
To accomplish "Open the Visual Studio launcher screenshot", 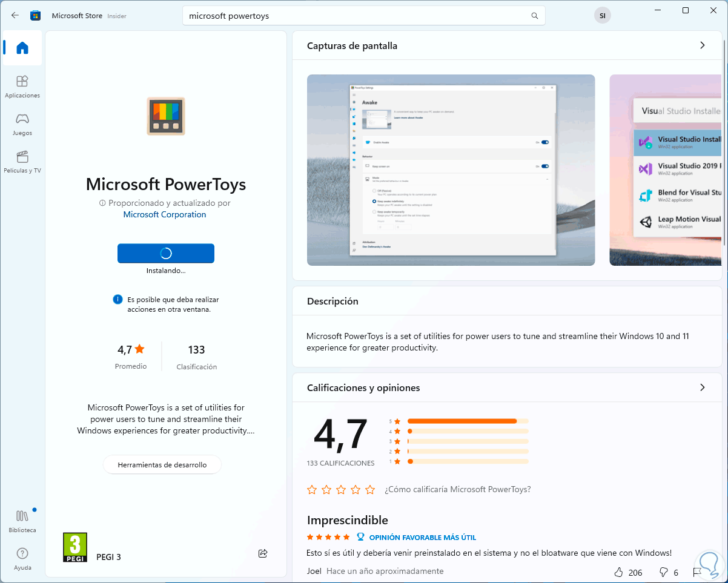I will (666, 170).
